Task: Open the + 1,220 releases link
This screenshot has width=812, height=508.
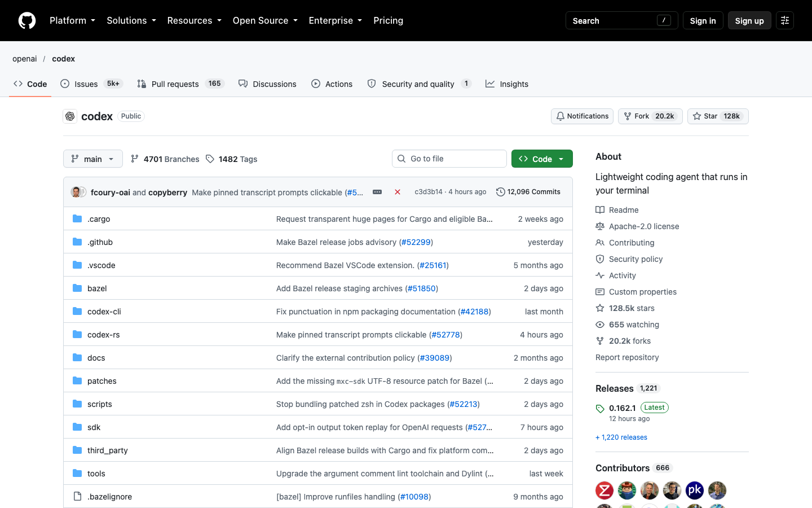Action: click(x=621, y=437)
